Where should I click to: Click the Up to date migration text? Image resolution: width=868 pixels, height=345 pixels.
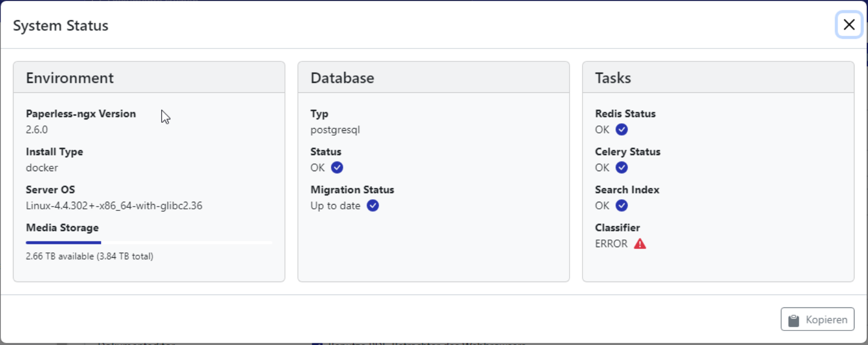(335, 206)
